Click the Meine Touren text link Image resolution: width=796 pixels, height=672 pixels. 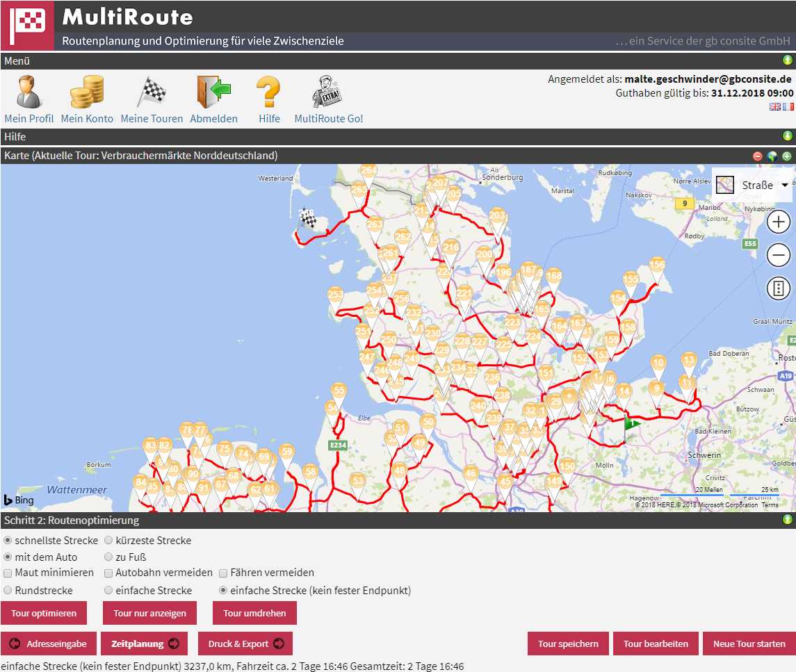tap(152, 119)
